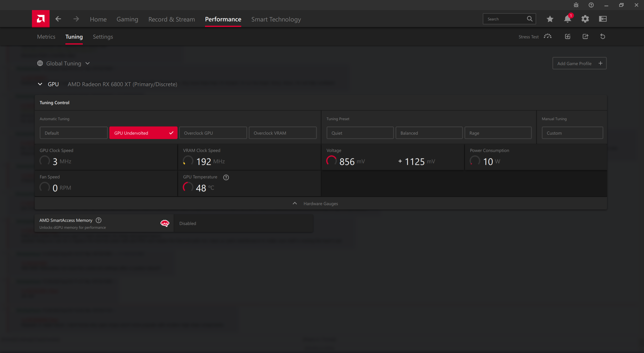The height and width of the screenshot is (353, 644).
Task: Choose the Custom manual tuning option
Action: 572,133
